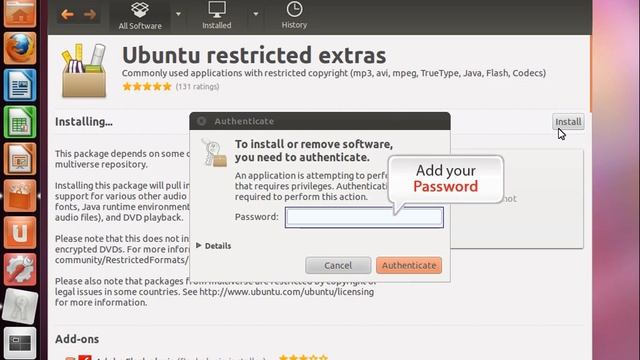Open the 131 ratings link

(197, 87)
